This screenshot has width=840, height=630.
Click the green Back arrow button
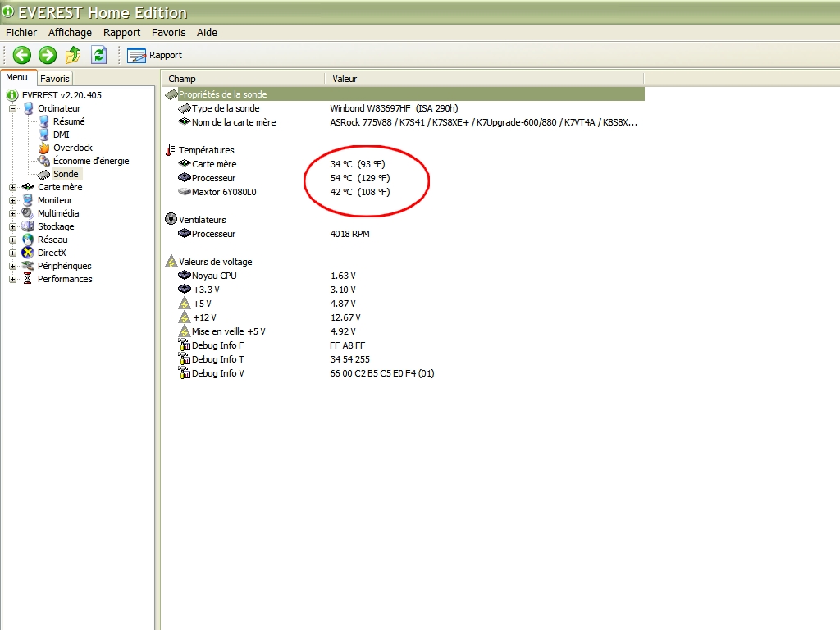point(22,55)
